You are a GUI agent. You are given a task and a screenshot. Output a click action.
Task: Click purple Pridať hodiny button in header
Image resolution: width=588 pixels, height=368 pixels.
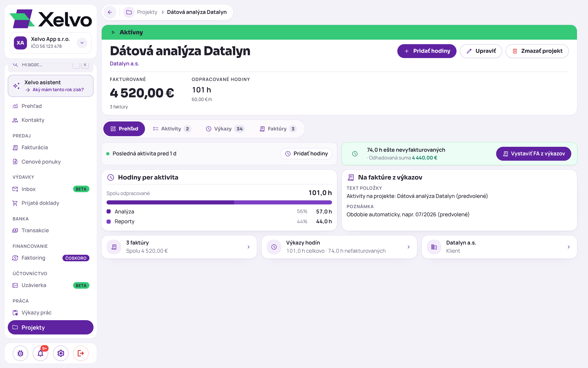pyautogui.click(x=427, y=51)
